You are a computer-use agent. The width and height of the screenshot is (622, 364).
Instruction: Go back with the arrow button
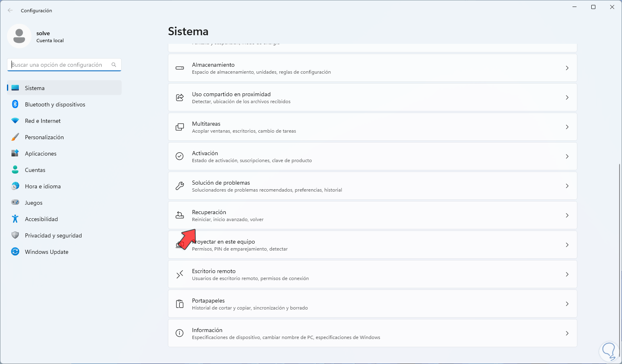click(10, 11)
